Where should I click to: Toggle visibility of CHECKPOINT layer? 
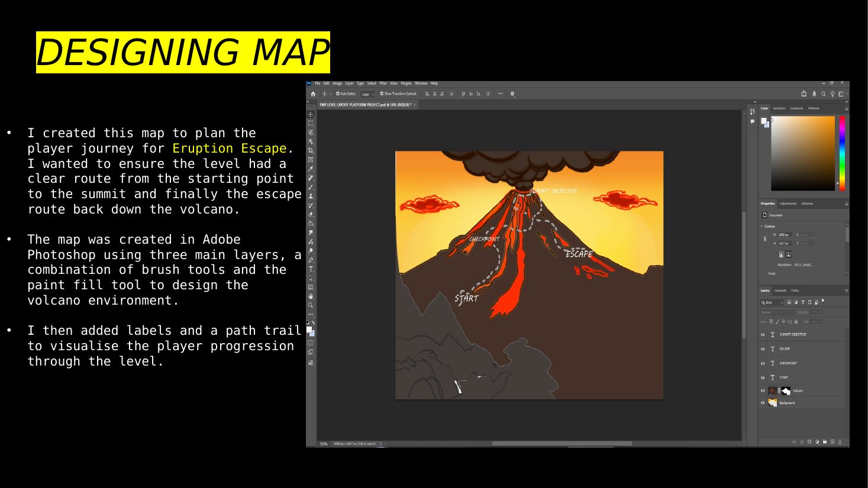click(x=763, y=363)
